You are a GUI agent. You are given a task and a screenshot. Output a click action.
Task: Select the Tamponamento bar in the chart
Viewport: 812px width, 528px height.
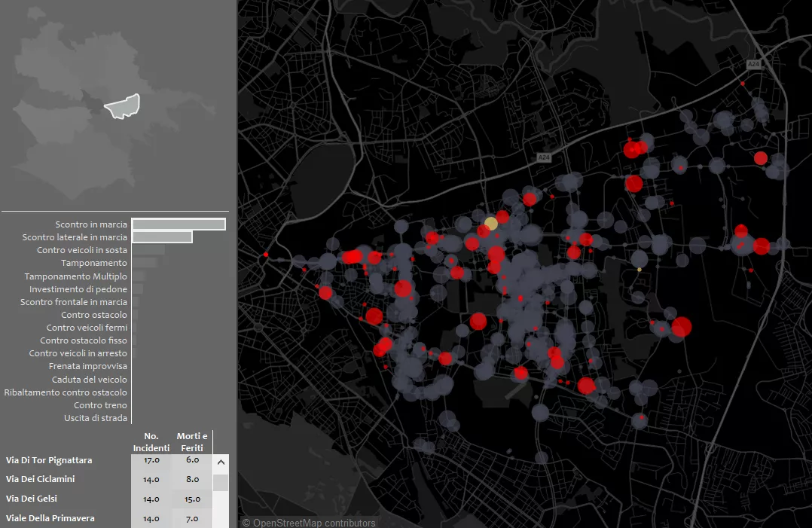coord(145,263)
